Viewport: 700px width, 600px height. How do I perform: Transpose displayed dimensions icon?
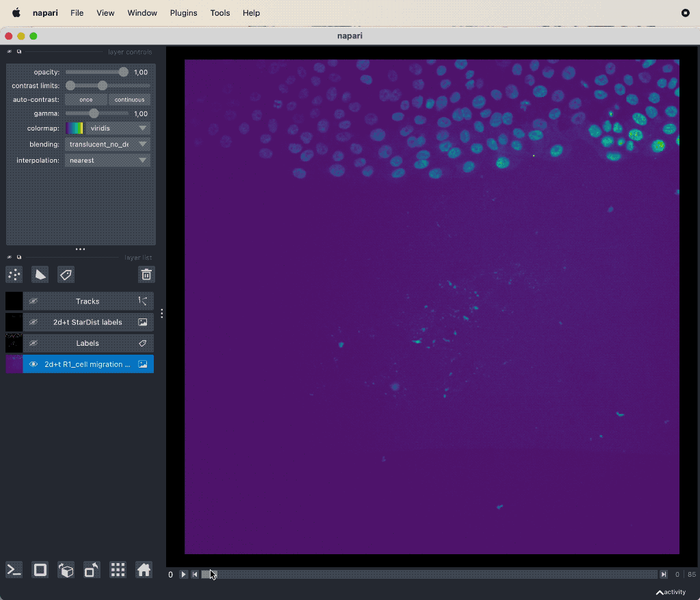tap(92, 570)
